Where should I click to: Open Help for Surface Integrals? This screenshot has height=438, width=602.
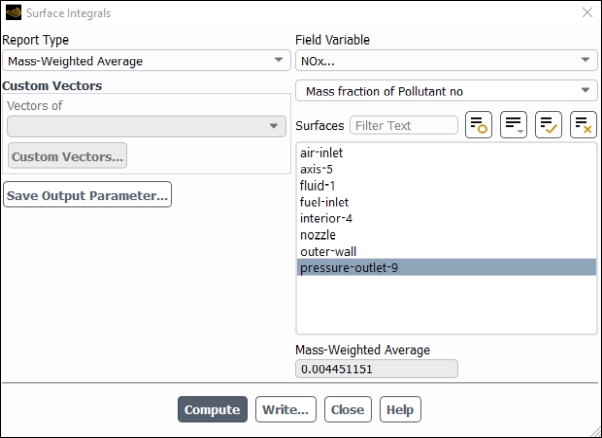[x=400, y=409]
